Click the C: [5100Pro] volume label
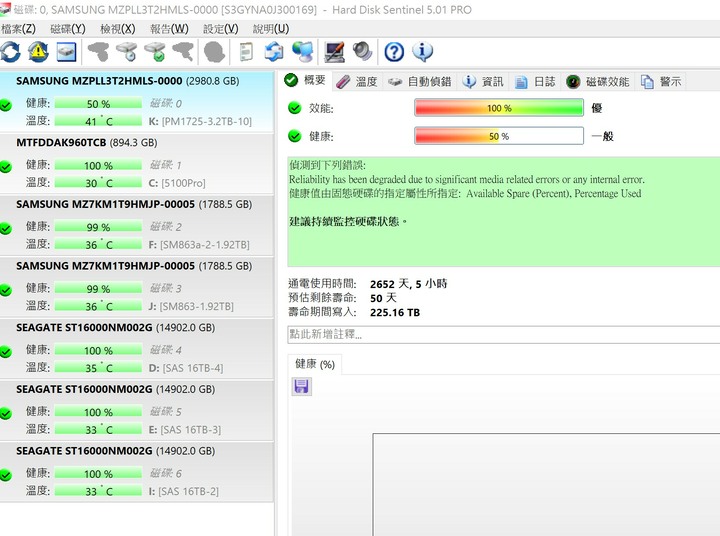Viewport: 720px width, 536px height. pos(177,183)
